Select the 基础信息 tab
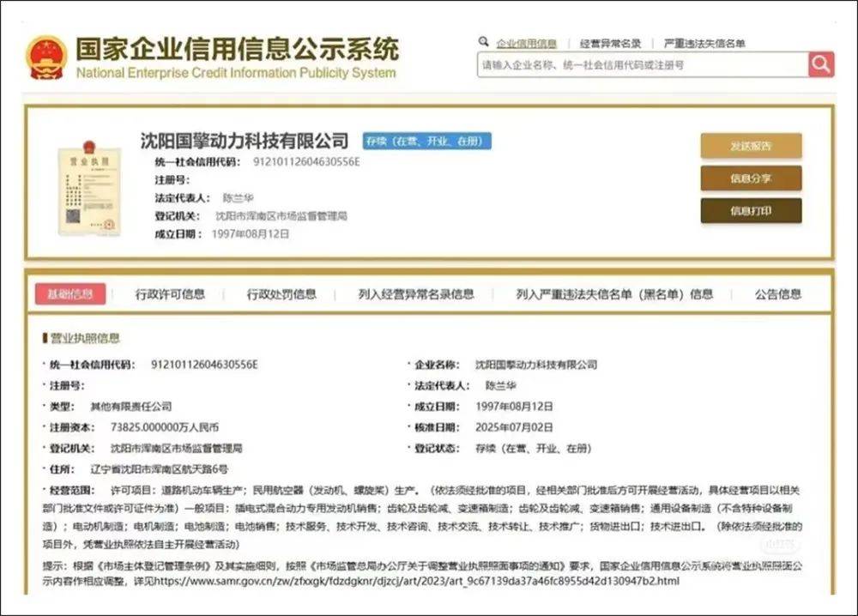Viewport: 858px width, 616px height. (x=72, y=293)
